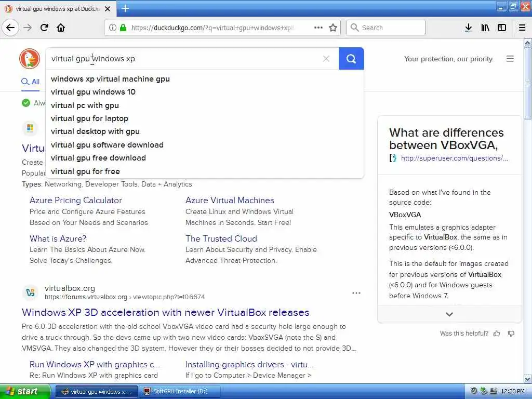Click the Firefox address bar URL
The width and height of the screenshot is (532, 399).
212,28
